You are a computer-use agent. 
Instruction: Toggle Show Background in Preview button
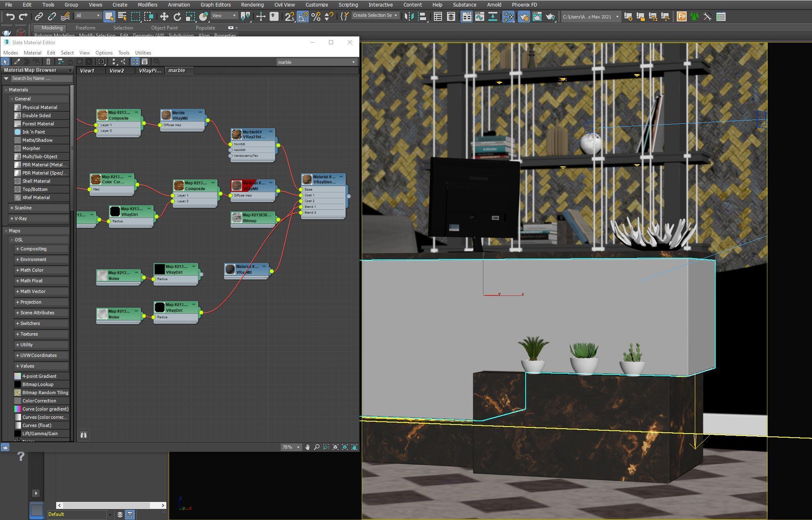(89, 61)
